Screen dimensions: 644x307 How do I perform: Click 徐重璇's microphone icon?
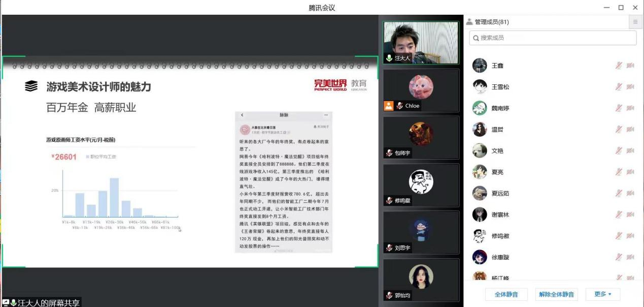619,257
